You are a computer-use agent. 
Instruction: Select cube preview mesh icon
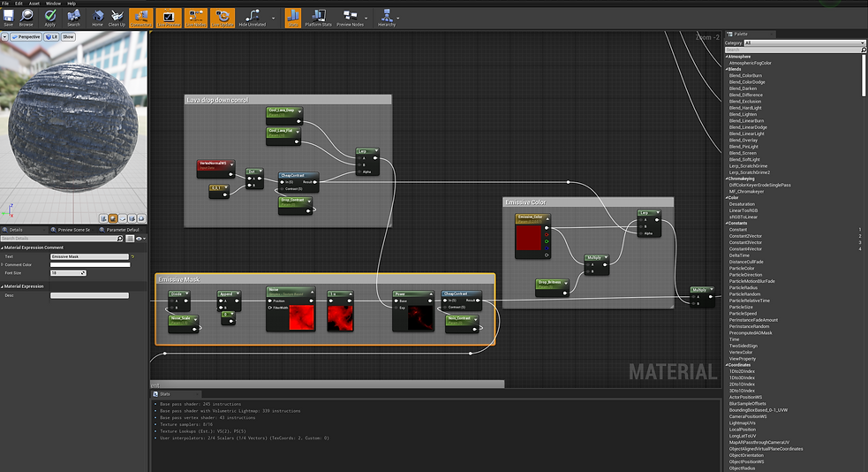coord(132,218)
